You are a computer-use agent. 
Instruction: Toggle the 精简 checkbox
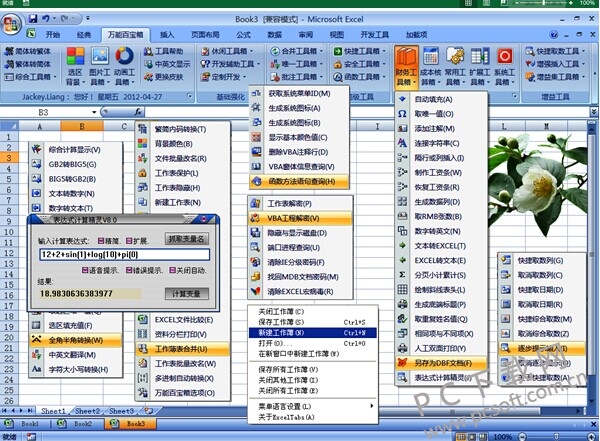point(101,241)
